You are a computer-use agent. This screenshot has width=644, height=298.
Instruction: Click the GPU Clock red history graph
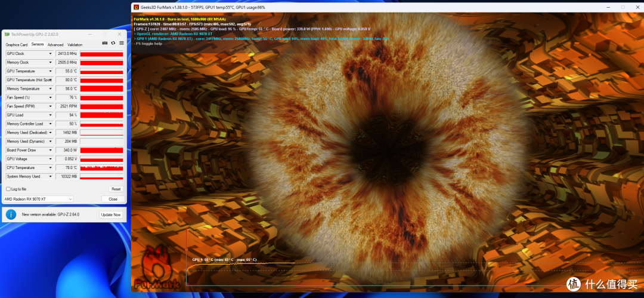click(101, 54)
